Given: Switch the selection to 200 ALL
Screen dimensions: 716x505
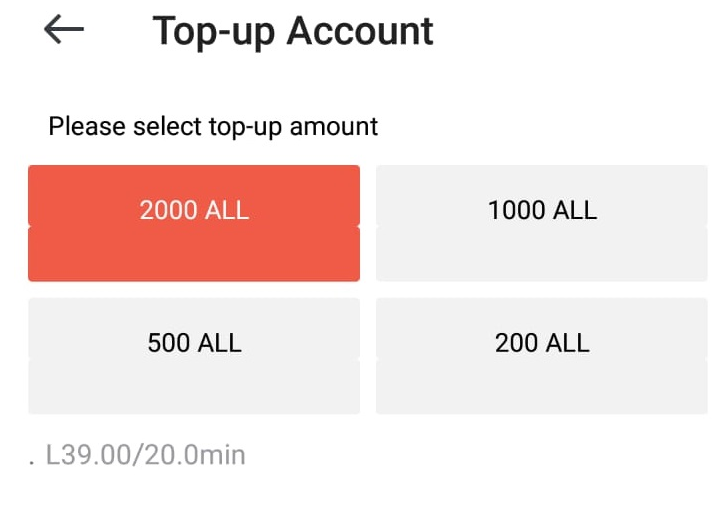Looking at the screenshot, I should coord(541,355).
